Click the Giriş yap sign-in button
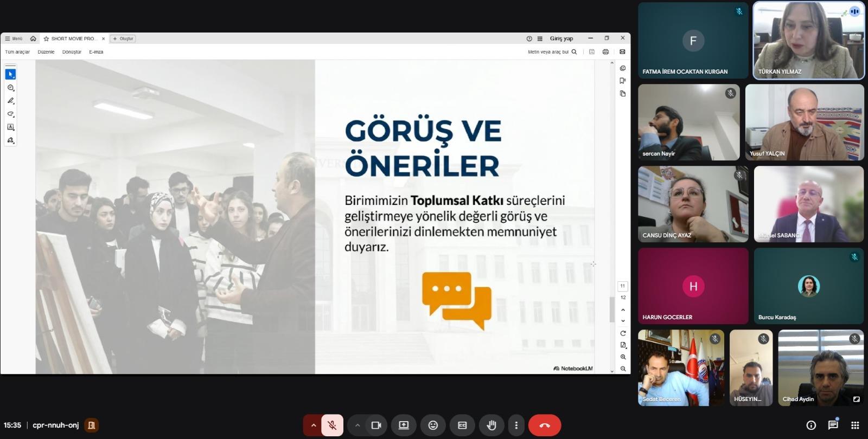 (561, 38)
